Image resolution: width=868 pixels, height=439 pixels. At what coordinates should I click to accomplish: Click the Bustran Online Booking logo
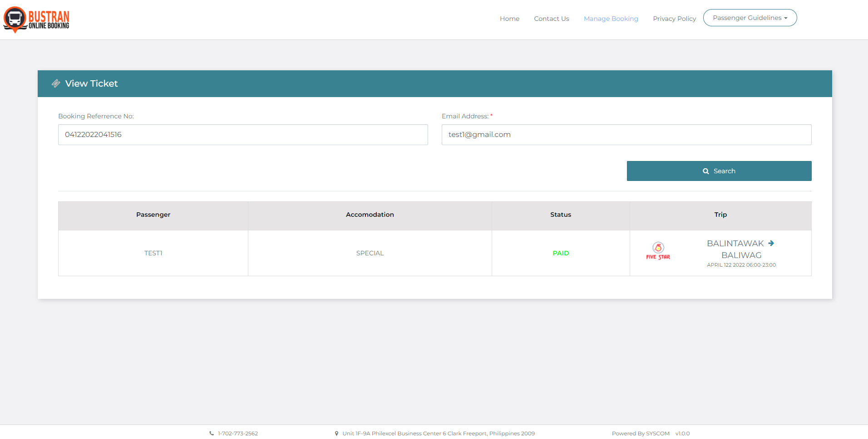tap(36, 20)
